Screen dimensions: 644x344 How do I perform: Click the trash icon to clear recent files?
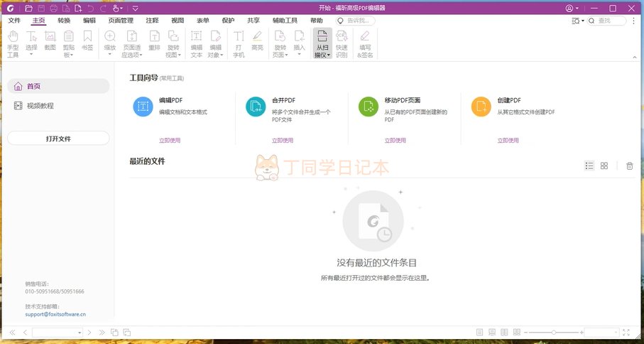[x=629, y=166]
